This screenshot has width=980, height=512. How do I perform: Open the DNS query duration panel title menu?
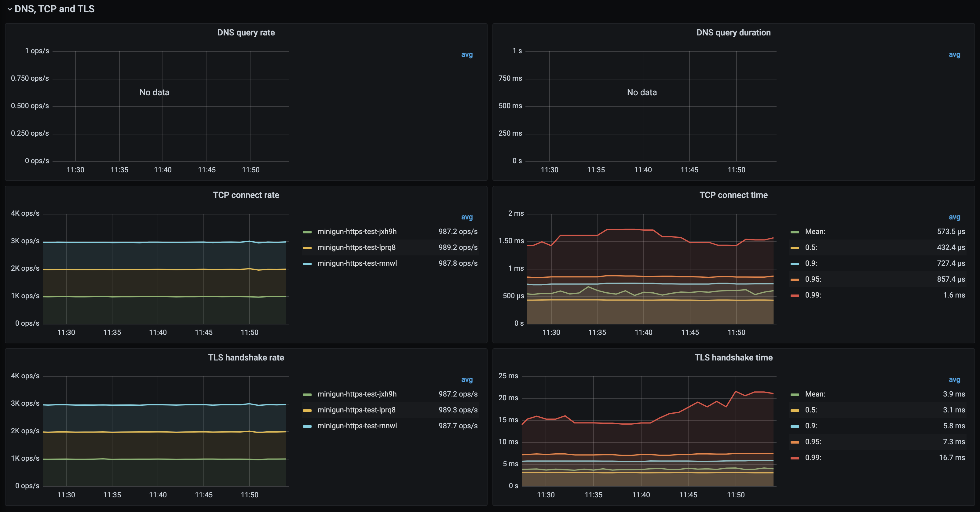pos(733,33)
